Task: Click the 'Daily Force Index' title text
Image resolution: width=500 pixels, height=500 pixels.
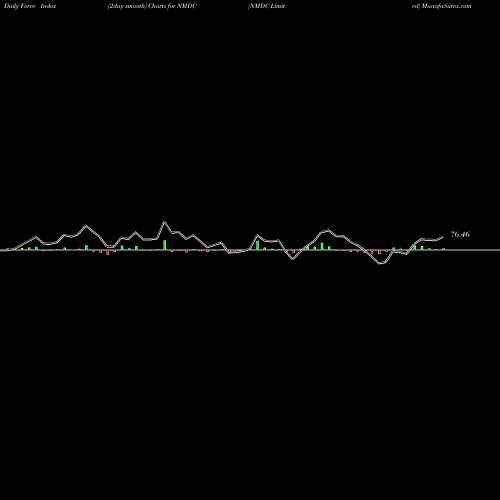Action: coord(30,6)
